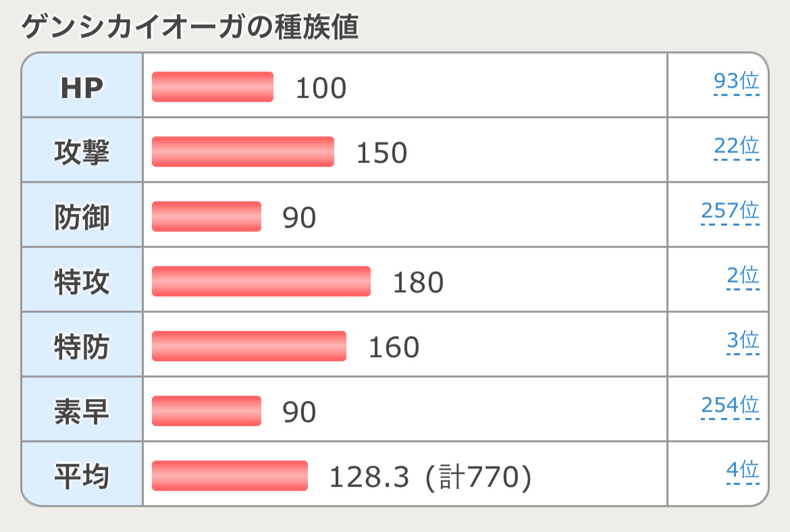Image resolution: width=790 pixels, height=532 pixels.
Task: Click the 特防 red stat bar
Action: pos(249,346)
